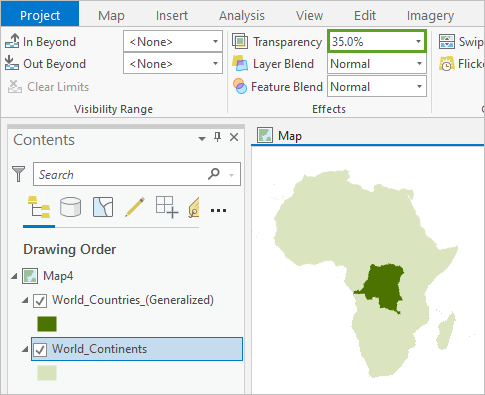
Task: Click the Transparency label
Action: click(287, 42)
